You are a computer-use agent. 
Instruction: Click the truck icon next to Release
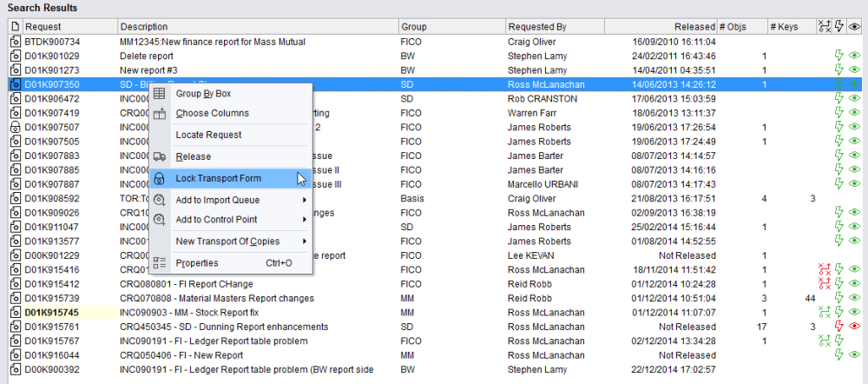[x=160, y=156]
